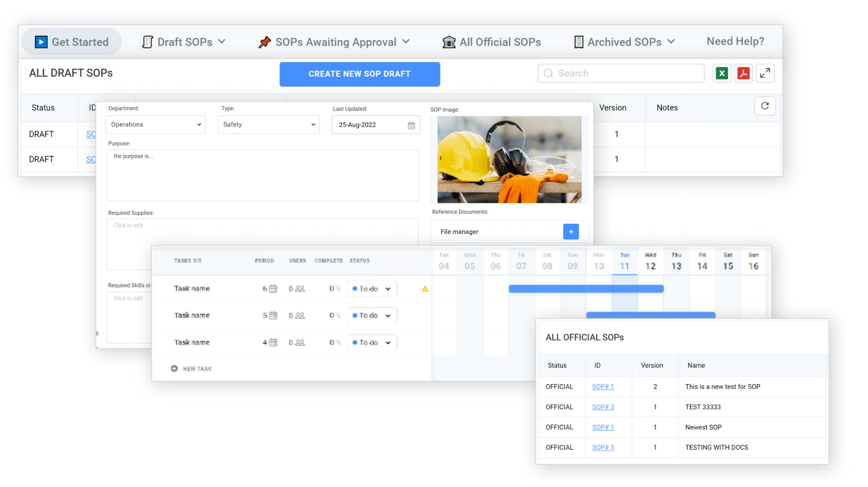Assign users to the third task
This screenshot has height=487, width=868.
coord(300,343)
